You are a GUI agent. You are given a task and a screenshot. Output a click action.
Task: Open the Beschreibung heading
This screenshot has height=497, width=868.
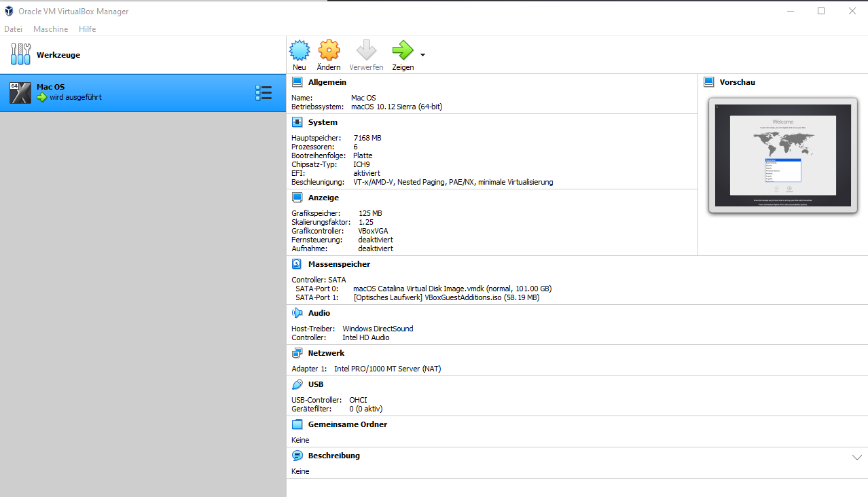(334, 456)
